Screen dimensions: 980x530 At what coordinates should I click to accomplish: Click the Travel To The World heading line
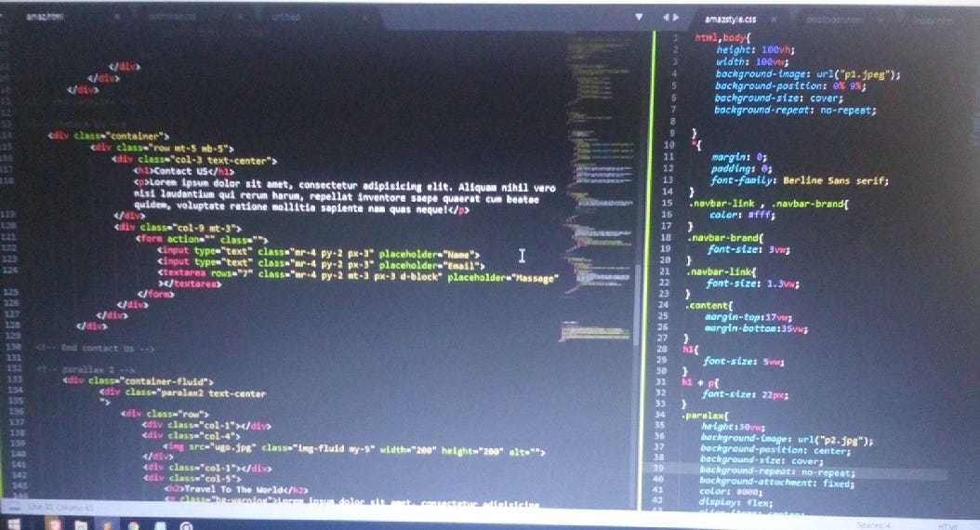[x=236, y=489]
